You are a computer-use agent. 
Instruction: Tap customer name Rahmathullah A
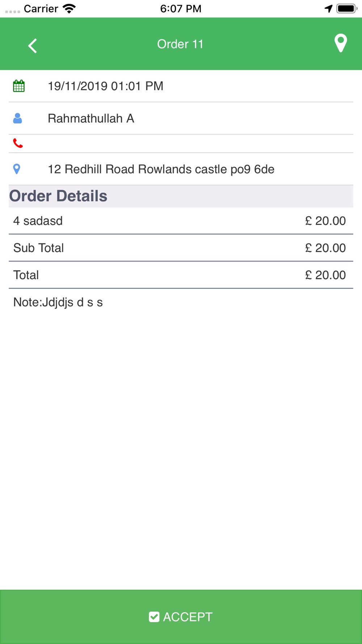point(91,118)
